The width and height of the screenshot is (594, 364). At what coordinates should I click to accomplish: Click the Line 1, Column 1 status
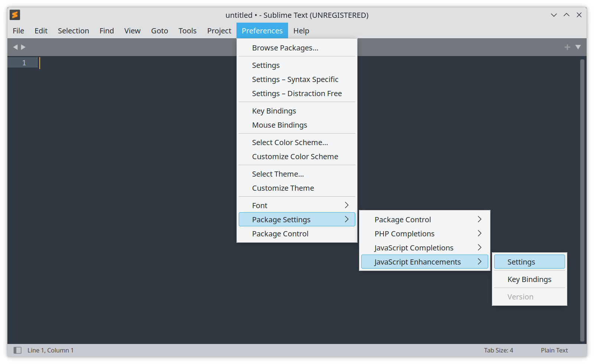[x=50, y=350]
